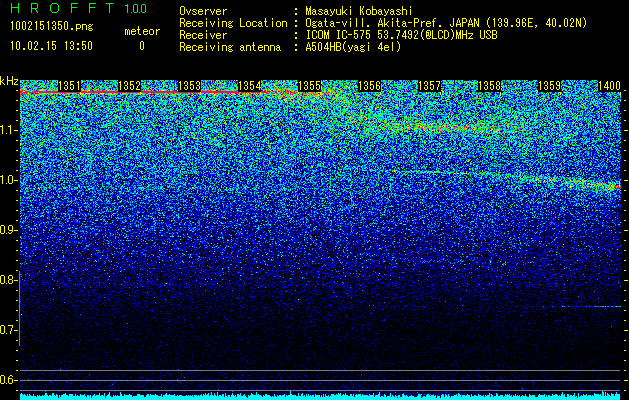This screenshot has height=400, width=629.
Task: Click the 1.1 frequency axis label
Action: (8, 130)
